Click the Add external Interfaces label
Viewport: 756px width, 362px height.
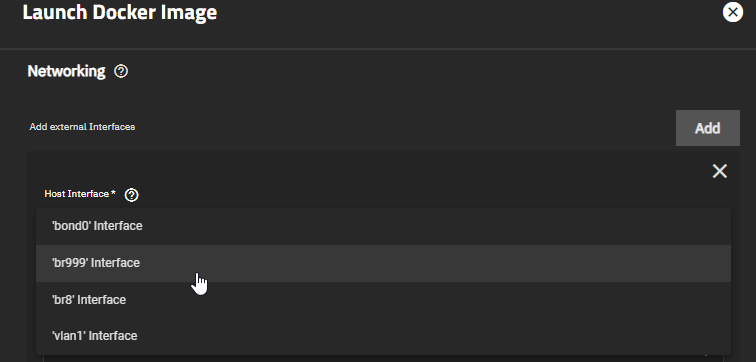[x=82, y=127]
